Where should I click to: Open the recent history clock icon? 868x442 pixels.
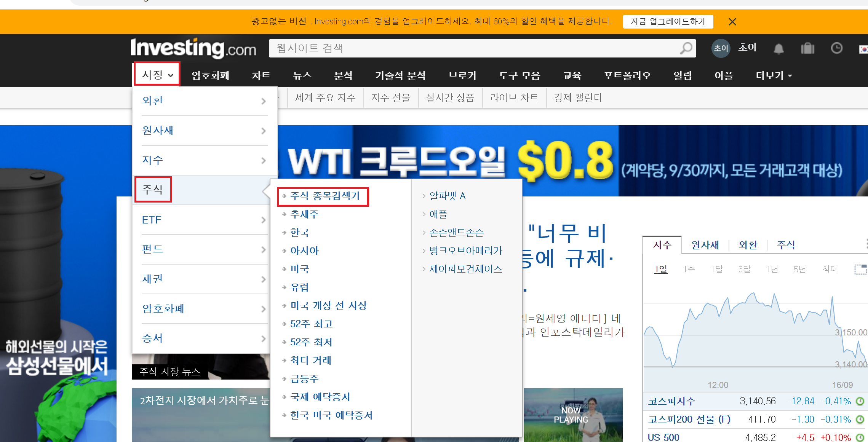coord(836,48)
